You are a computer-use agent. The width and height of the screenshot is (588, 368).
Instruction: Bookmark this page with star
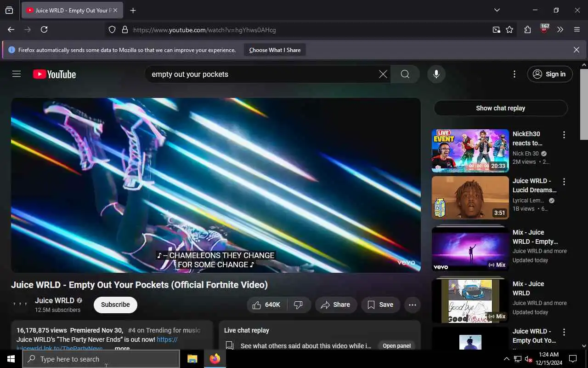tap(509, 30)
